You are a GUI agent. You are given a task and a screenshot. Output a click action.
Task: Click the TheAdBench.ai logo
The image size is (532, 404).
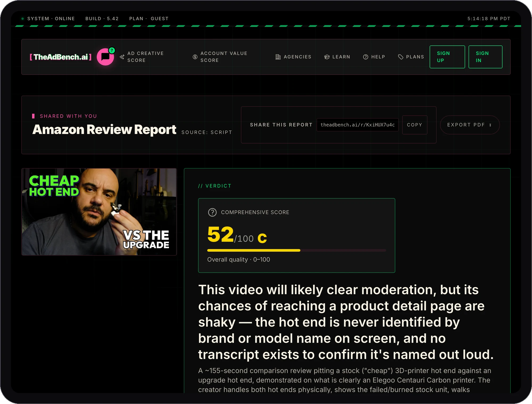[61, 57]
